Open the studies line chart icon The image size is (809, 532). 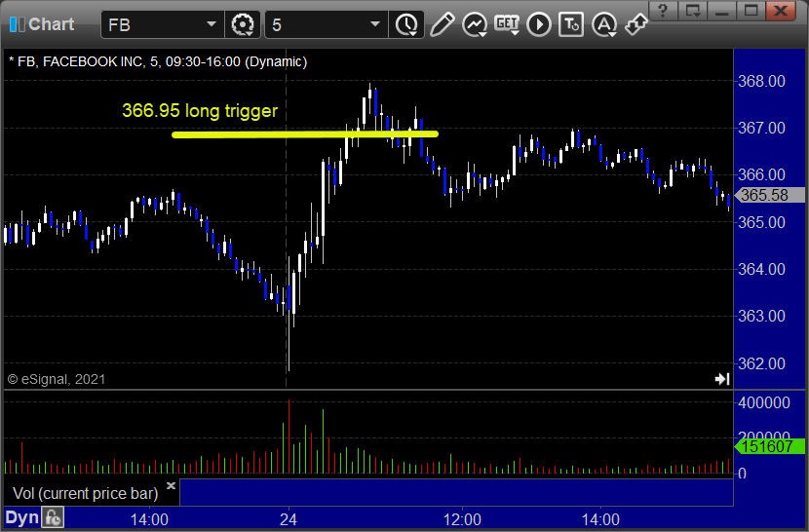tap(475, 24)
